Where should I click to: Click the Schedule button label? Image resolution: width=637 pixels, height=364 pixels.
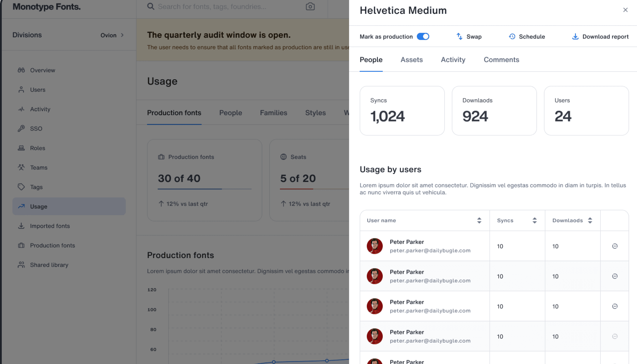[x=532, y=37]
